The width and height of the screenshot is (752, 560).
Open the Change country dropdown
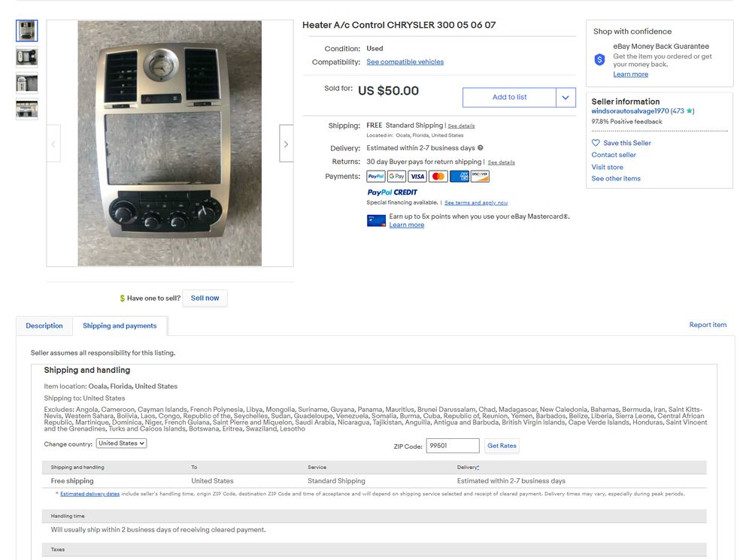tap(121, 443)
